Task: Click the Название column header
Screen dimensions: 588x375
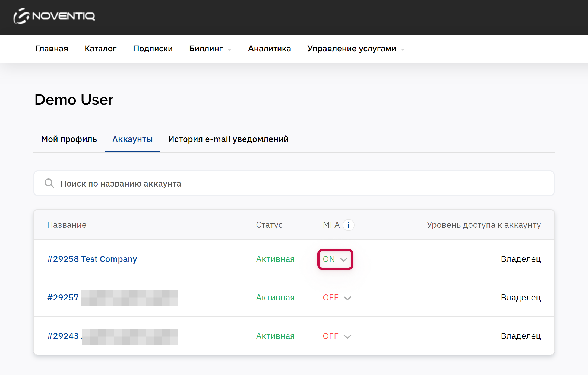Action: click(x=67, y=225)
